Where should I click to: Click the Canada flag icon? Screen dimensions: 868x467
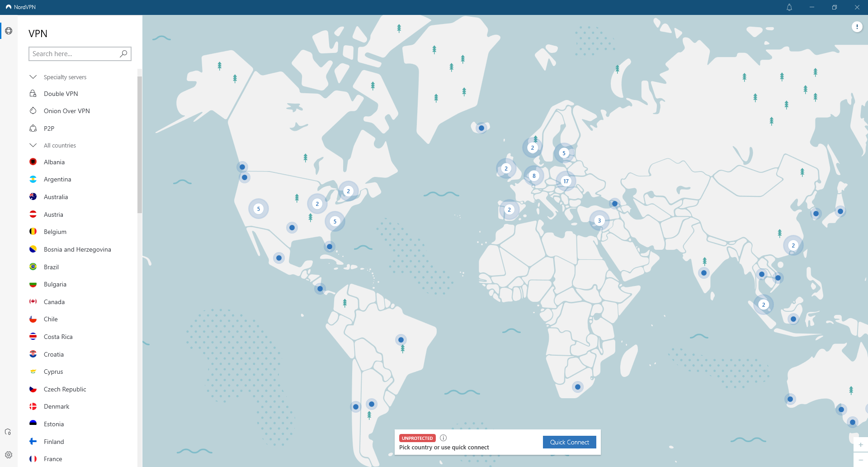[33, 302]
